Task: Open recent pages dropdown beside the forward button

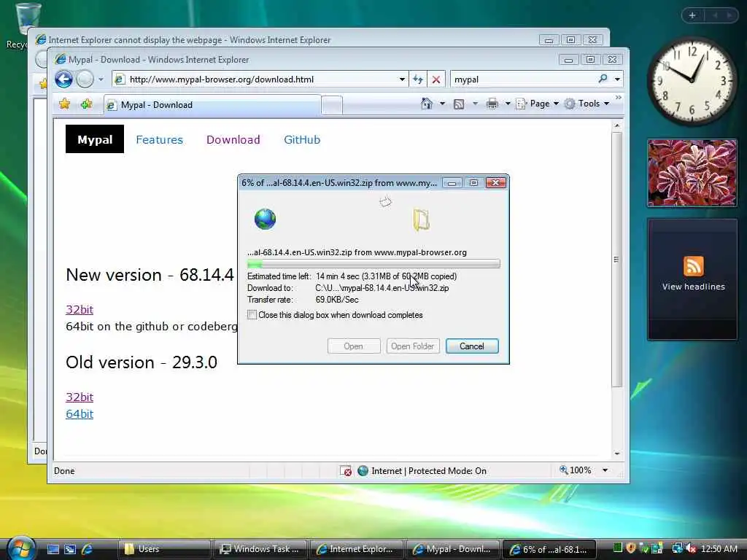Action: pos(101,79)
